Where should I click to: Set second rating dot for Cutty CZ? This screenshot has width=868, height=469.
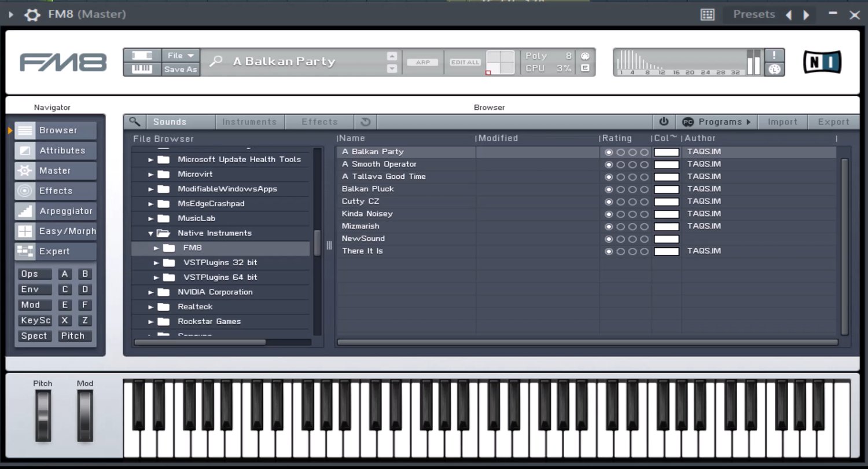click(x=621, y=202)
